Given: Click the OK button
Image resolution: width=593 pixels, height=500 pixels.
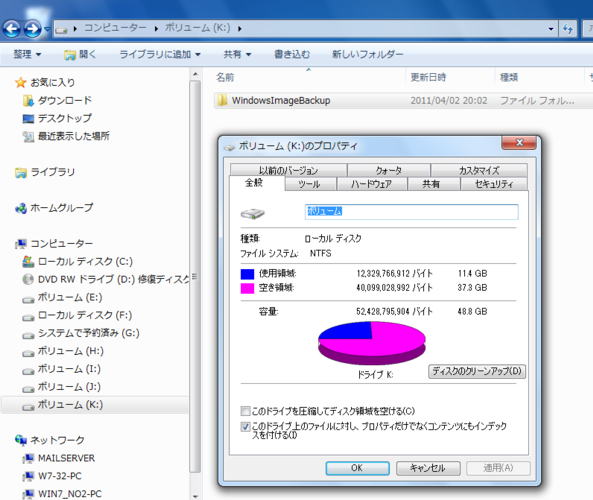Looking at the screenshot, I should [357, 468].
